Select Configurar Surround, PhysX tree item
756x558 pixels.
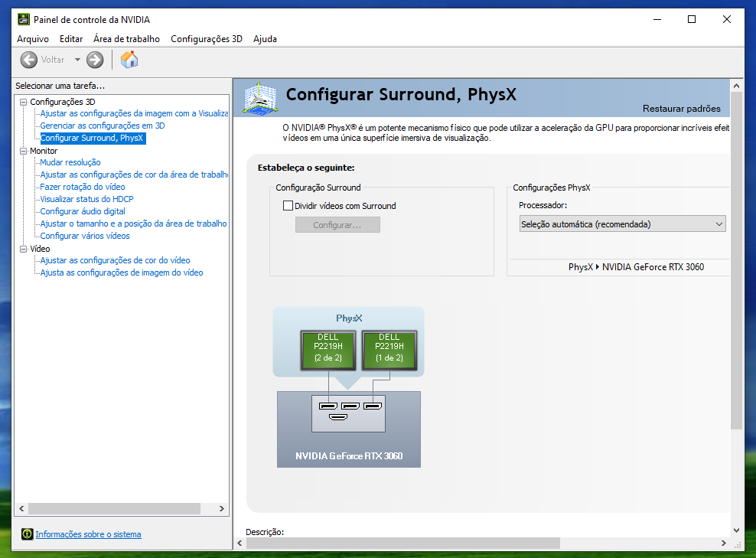pyautogui.click(x=92, y=138)
